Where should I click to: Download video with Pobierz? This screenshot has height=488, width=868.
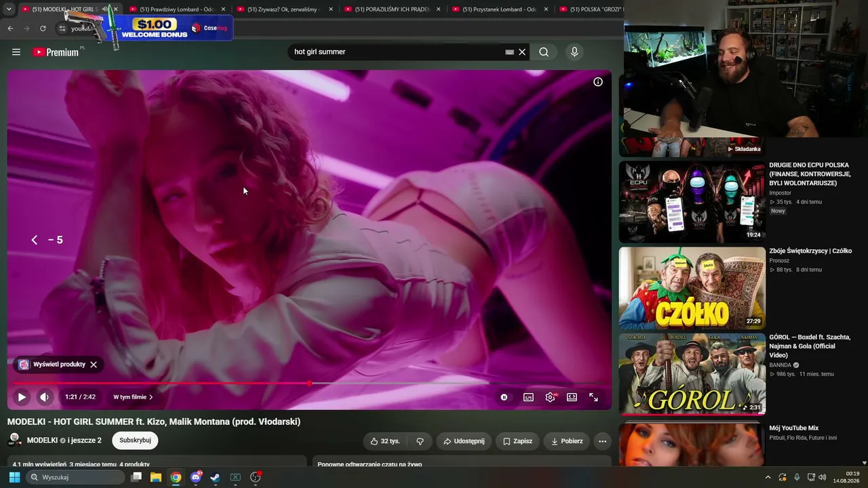point(567,441)
